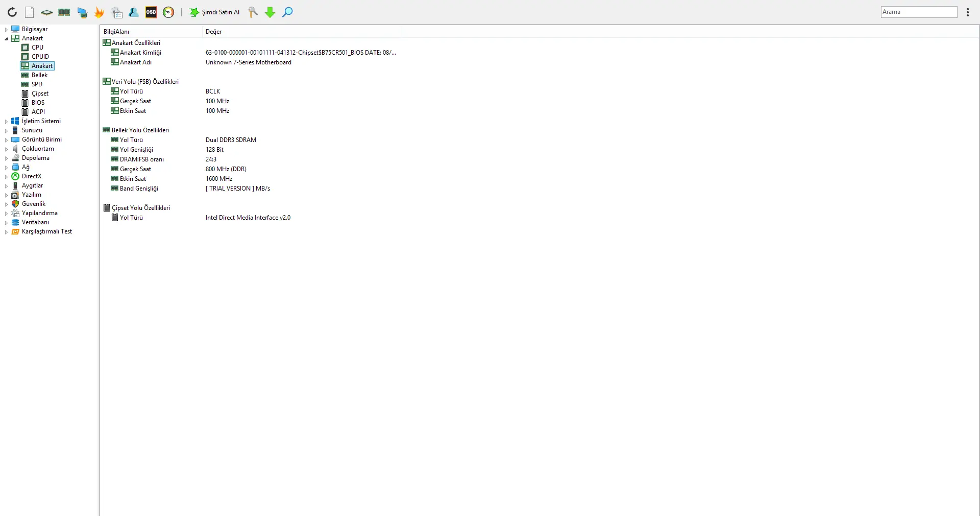Open the gear checklist preferences icon
Viewport: 980px width, 516px height.
coord(117,12)
